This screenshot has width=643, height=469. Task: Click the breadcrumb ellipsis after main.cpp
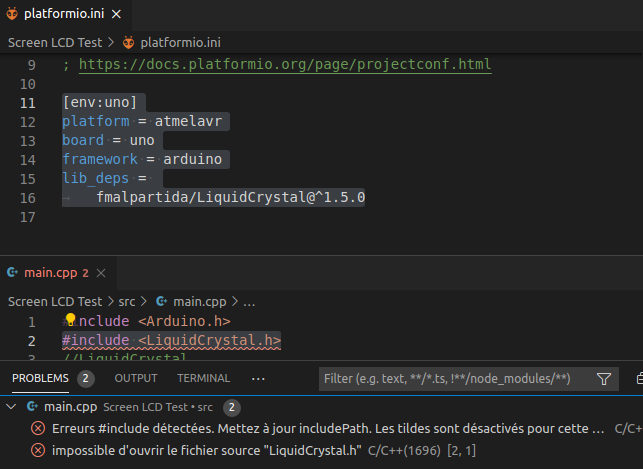click(x=249, y=303)
